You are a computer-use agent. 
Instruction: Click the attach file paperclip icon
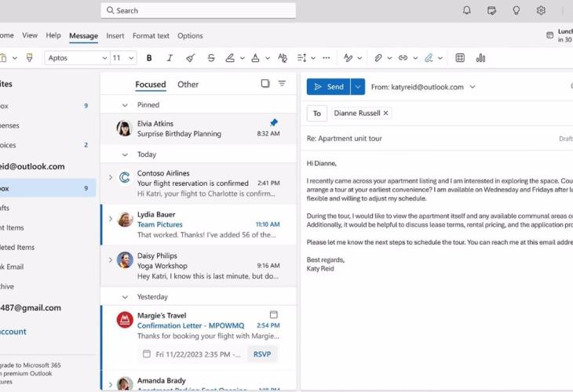point(378,58)
